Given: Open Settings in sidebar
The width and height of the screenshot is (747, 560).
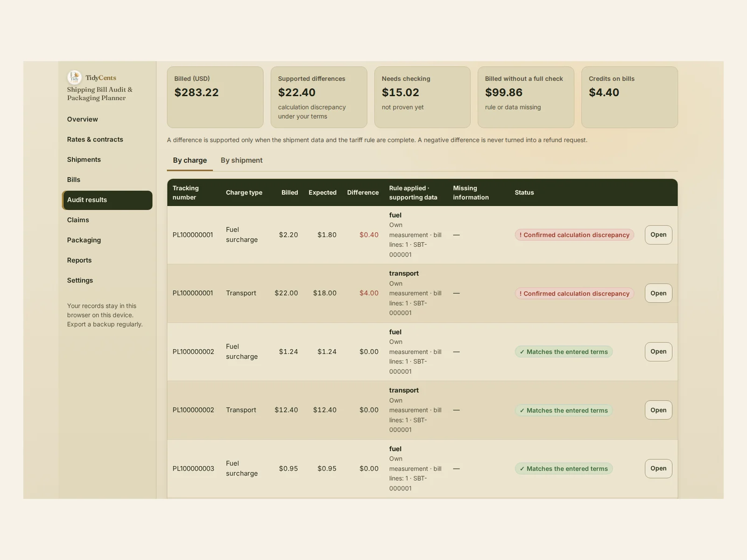Looking at the screenshot, I should point(107,280).
